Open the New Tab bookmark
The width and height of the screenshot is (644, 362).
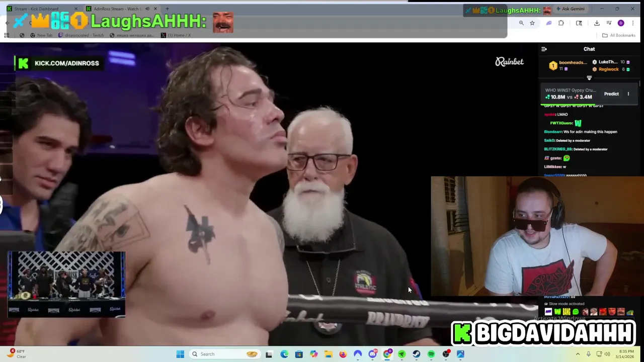41,35
